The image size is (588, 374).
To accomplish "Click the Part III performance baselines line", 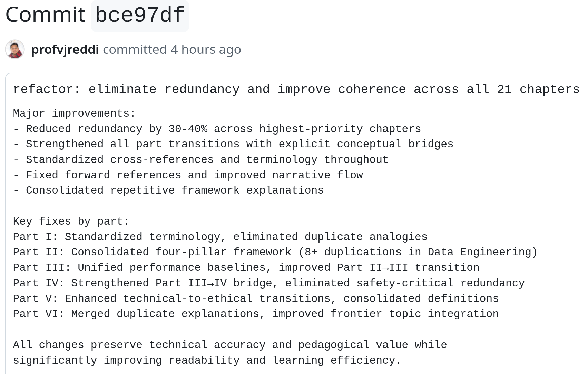I will coord(246,268).
